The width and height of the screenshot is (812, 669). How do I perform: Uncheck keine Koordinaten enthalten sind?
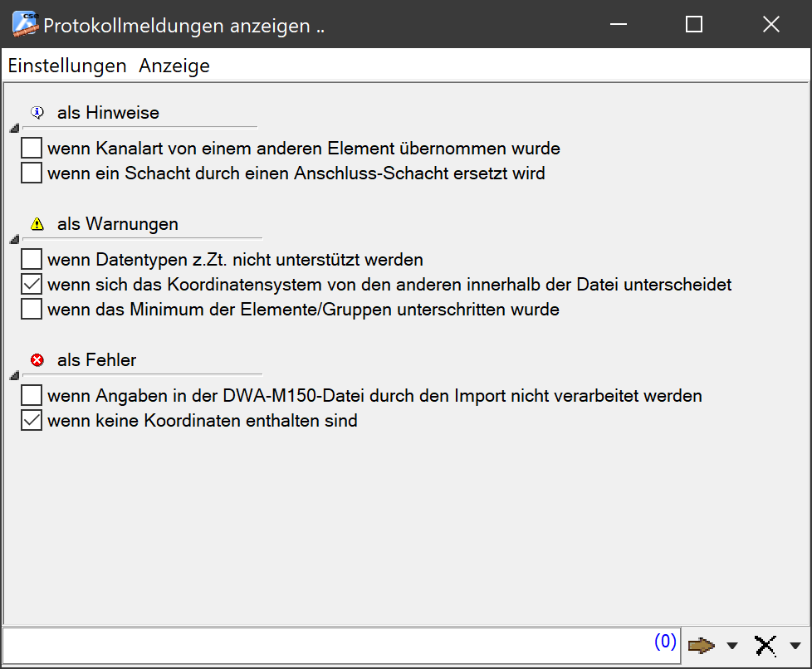(32, 421)
